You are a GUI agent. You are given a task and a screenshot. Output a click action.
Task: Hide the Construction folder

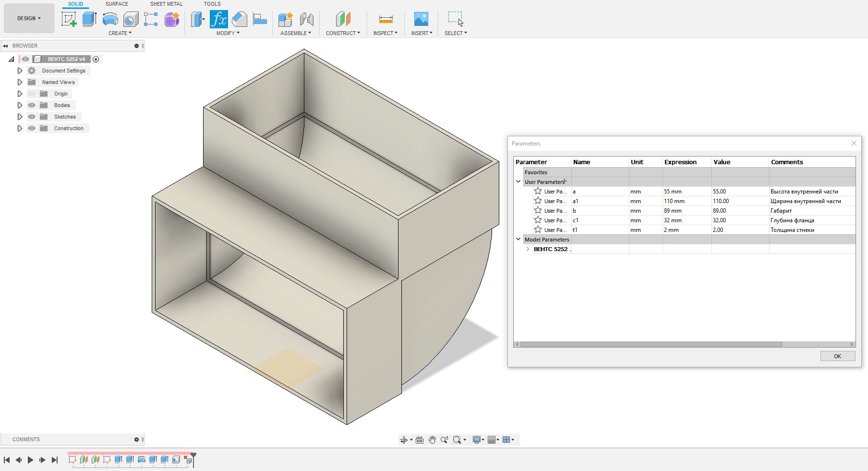tap(32, 128)
